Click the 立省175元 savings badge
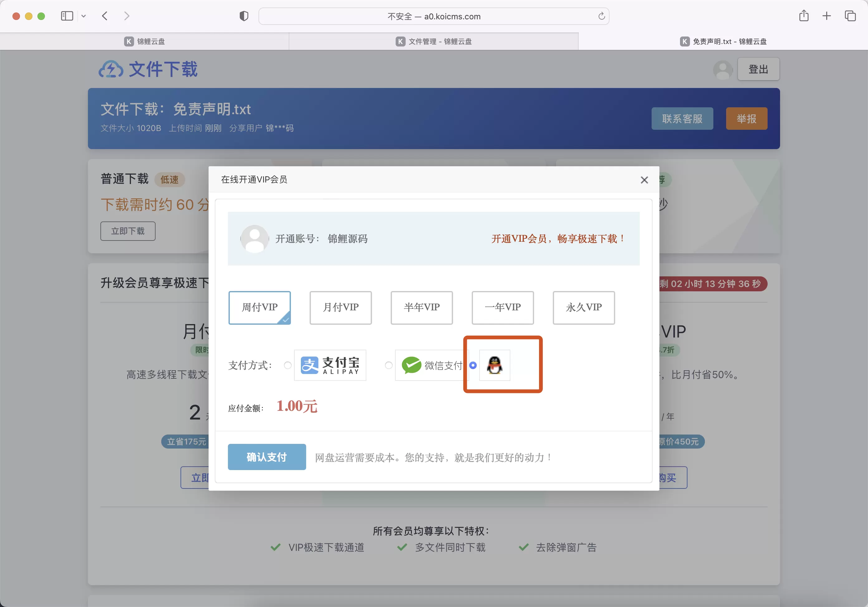Screen dimensions: 868x607 pyautogui.click(x=185, y=441)
